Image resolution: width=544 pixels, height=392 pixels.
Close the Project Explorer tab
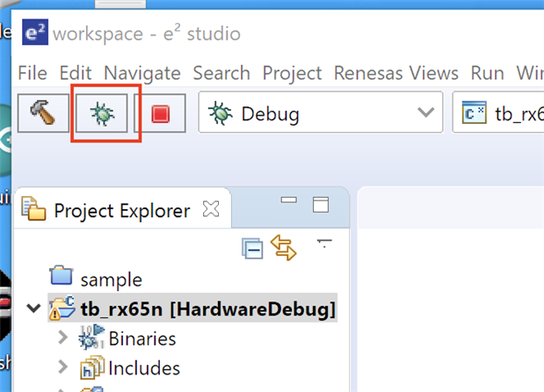coord(211,209)
